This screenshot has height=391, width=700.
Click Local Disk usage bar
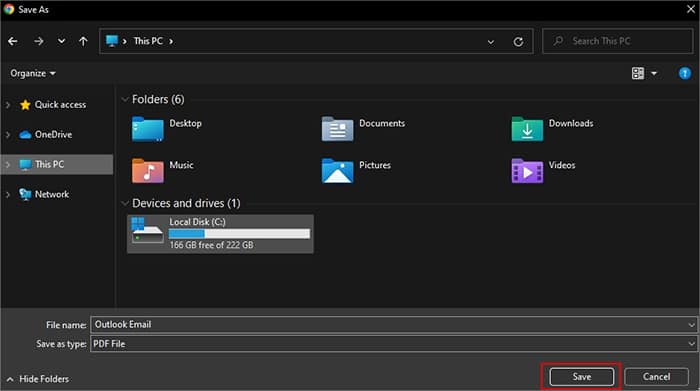point(239,233)
